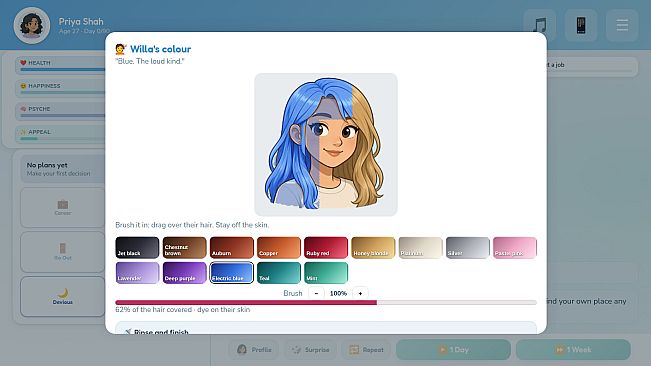This screenshot has width=651, height=366.
Task: Select the Honey blonde swatch
Action: click(373, 248)
